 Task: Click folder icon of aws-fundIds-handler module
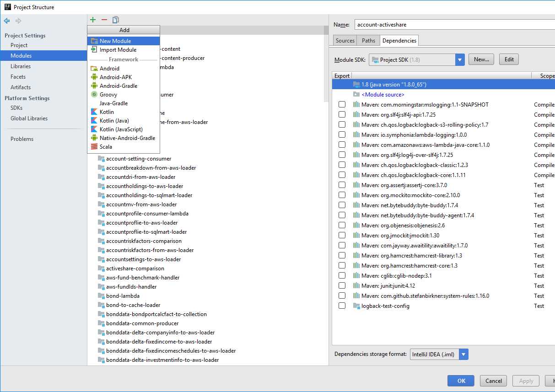click(x=101, y=287)
